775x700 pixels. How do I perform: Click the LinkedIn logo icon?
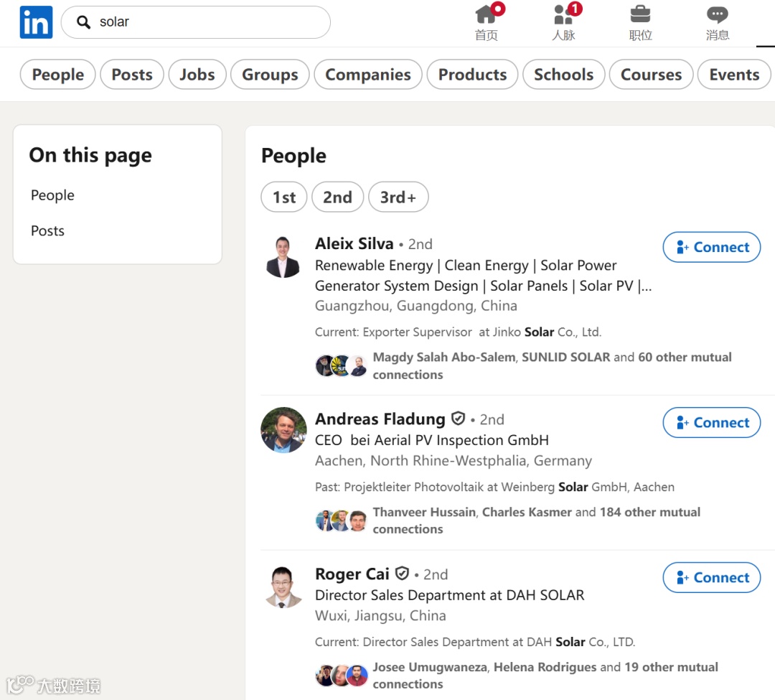[x=36, y=22]
